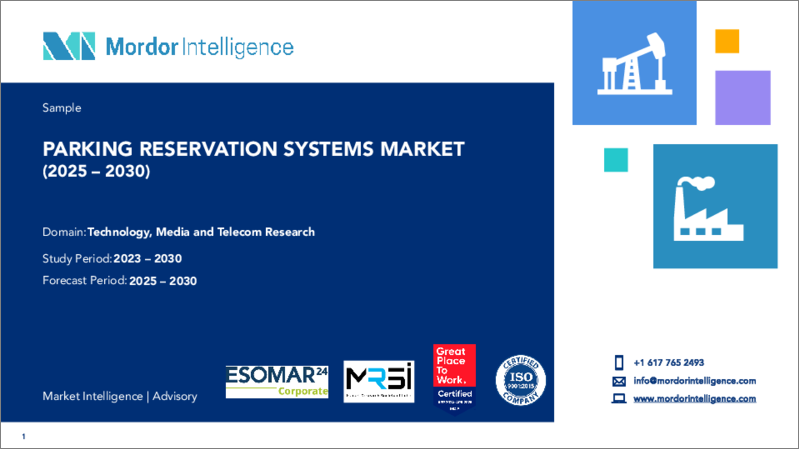Open the www.mordorintelligence.com website link
800x450 pixels.
[696, 398]
